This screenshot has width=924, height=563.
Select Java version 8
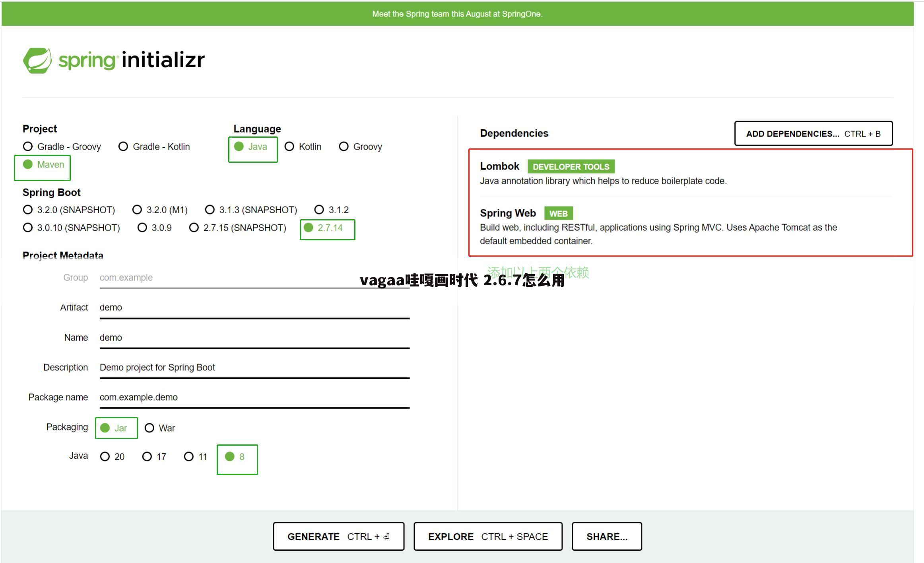pyautogui.click(x=235, y=457)
